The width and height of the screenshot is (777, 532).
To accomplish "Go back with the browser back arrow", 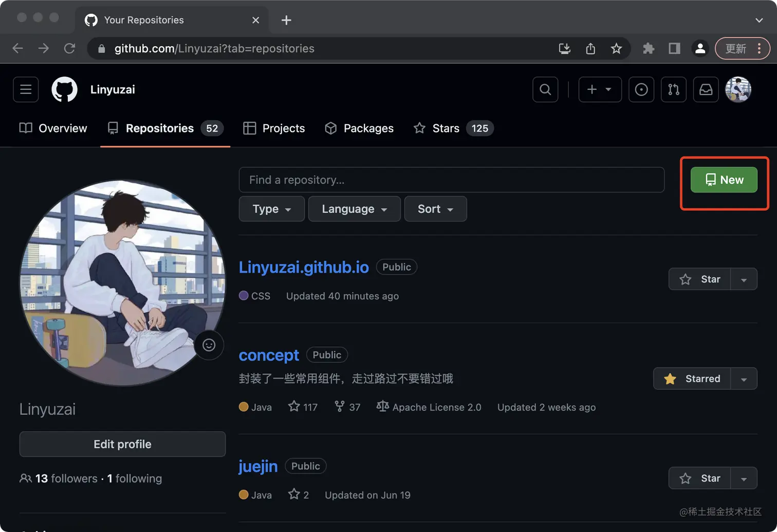I will pyautogui.click(x=18, y=48).
